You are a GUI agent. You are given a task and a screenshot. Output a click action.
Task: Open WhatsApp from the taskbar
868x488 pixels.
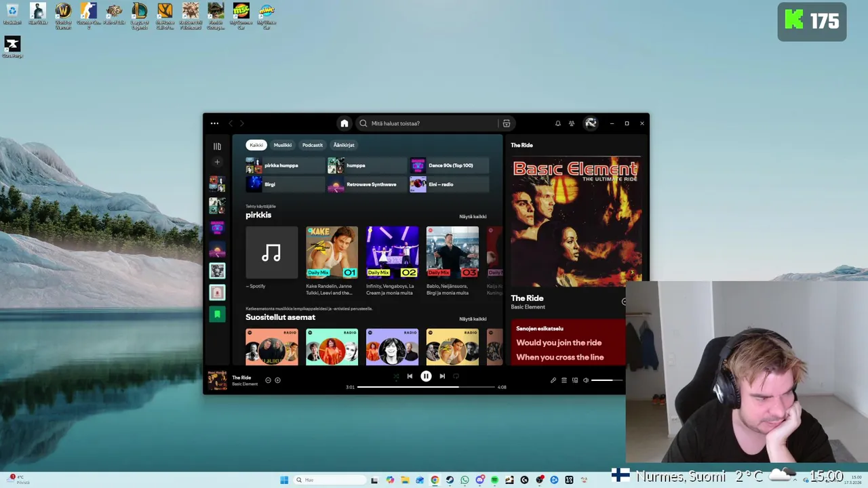tap(465, 480)
